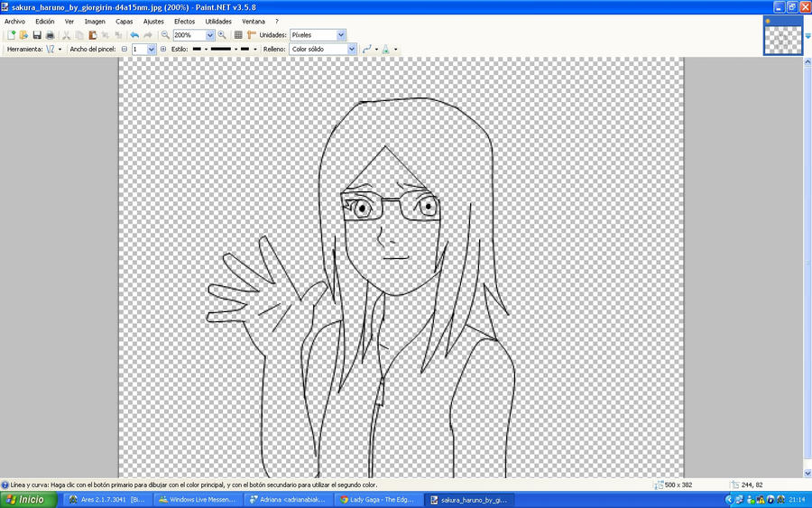Toggle the rulers icon
The image size is (812, 508).
(252, 35)
